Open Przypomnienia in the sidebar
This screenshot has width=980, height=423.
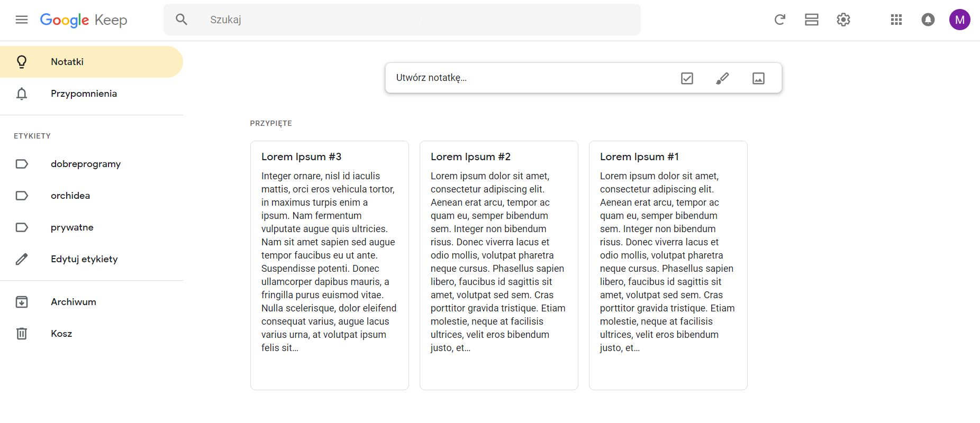coord(84,94)
